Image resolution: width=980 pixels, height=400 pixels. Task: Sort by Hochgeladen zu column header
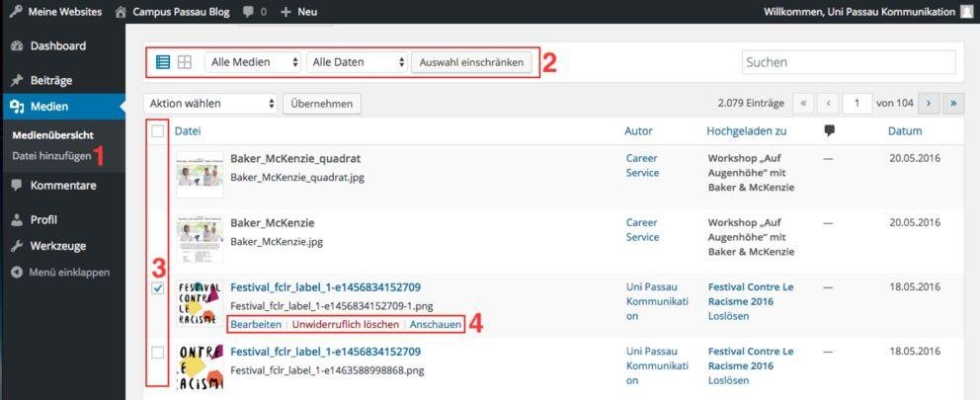click(x=746, y=130)
